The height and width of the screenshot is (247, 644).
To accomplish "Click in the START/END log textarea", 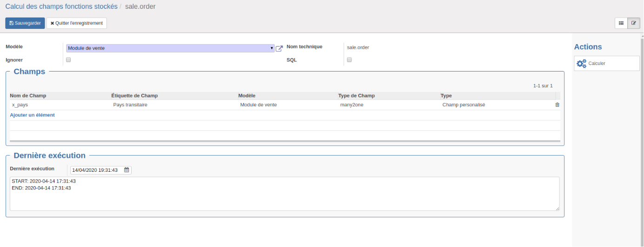I will 285,194.
